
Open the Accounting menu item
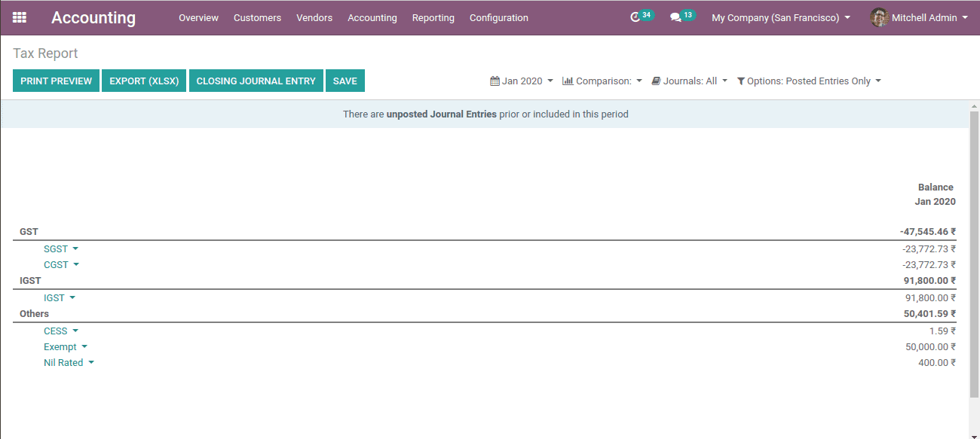click(372, 17)
